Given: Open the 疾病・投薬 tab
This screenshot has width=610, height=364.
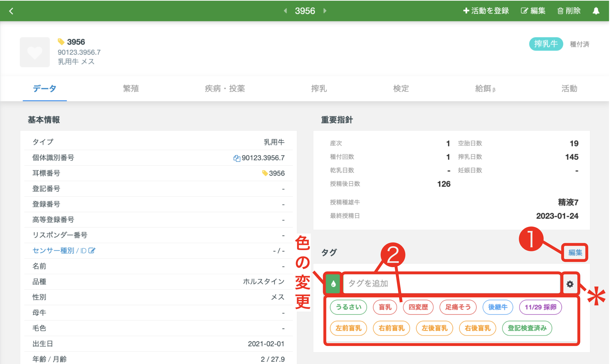Looking at the screenshot, I should tap(225, 88).
